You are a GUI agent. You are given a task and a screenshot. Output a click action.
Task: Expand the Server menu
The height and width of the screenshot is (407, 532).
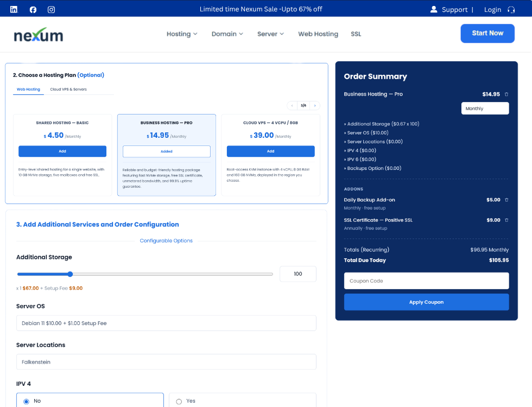pyautogui.click(x=270, y=34)
